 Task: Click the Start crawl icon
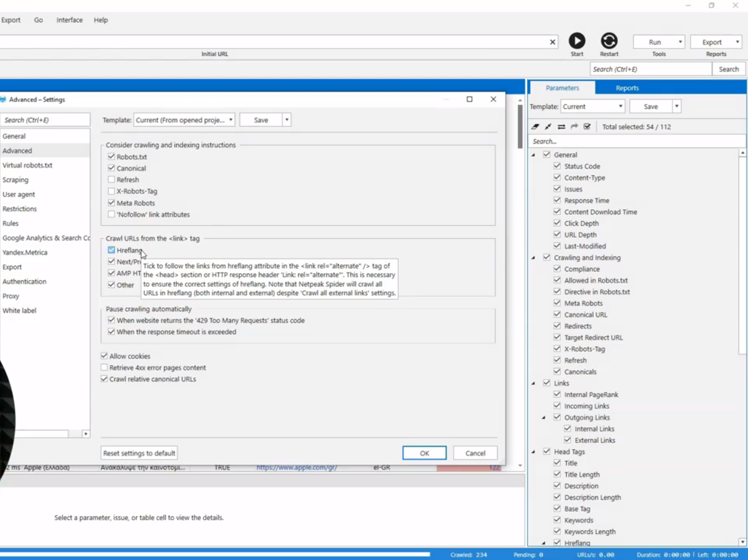coord(577,40)
